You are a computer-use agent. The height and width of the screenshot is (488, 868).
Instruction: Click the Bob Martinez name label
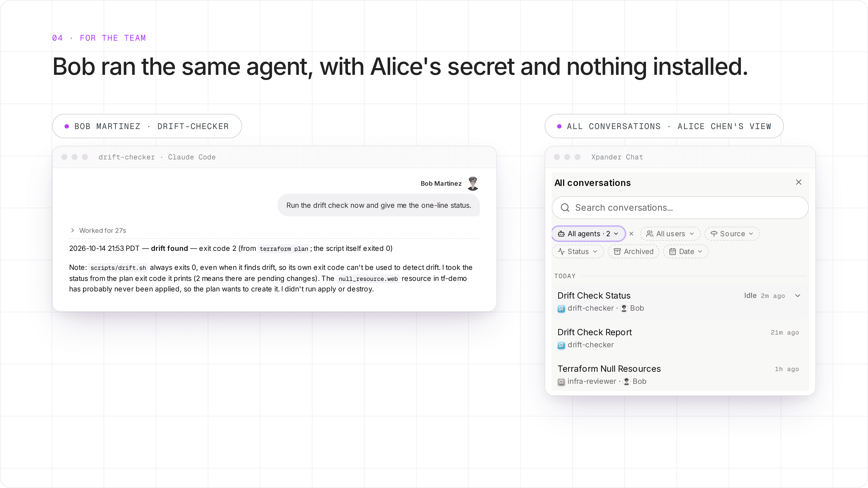pos(441,184)
